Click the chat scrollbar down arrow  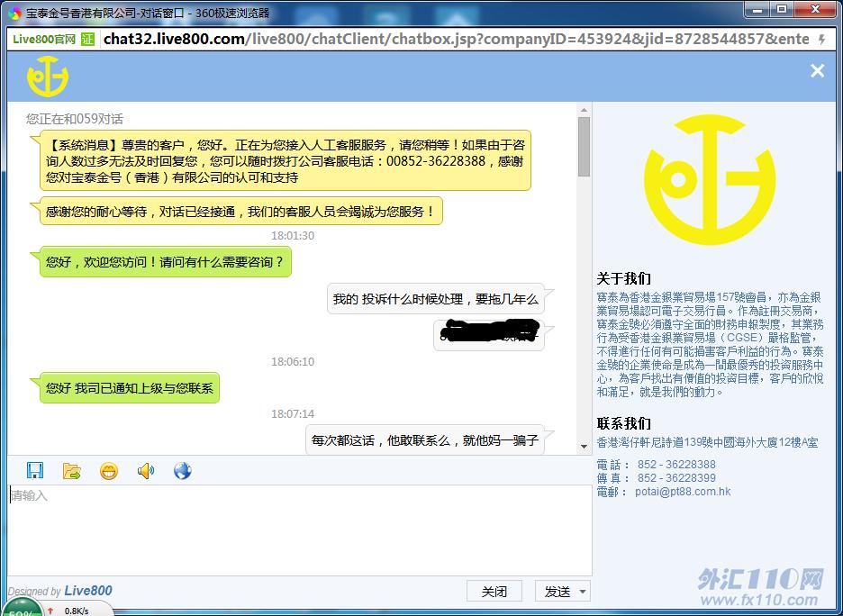point(584,446)
